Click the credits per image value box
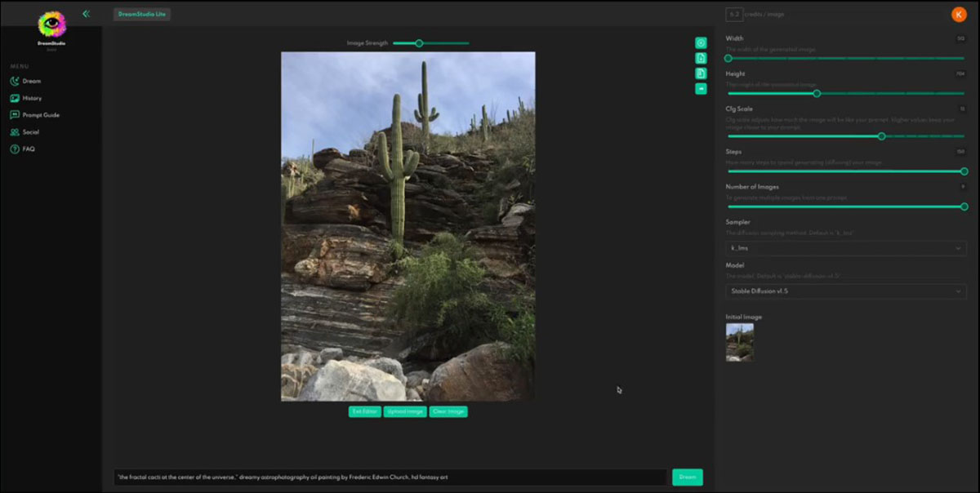This screenshot has height=493, width=980. pos(735,14)
